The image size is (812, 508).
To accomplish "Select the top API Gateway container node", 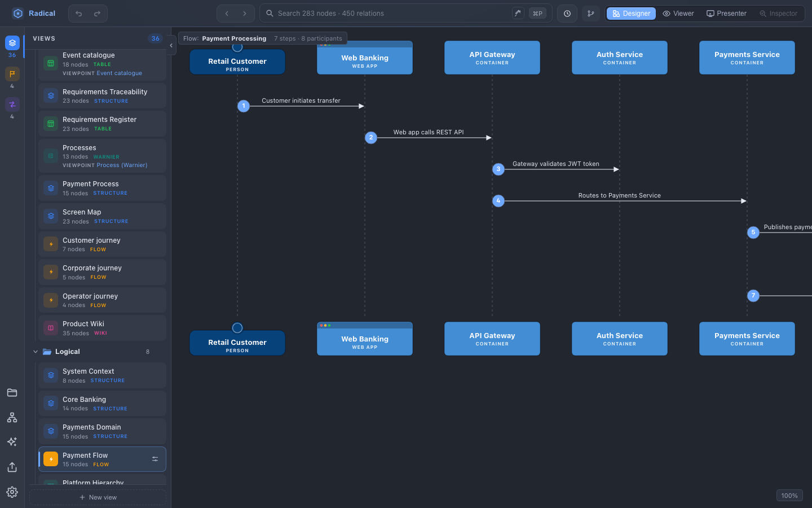I will [x=492, y=58].
